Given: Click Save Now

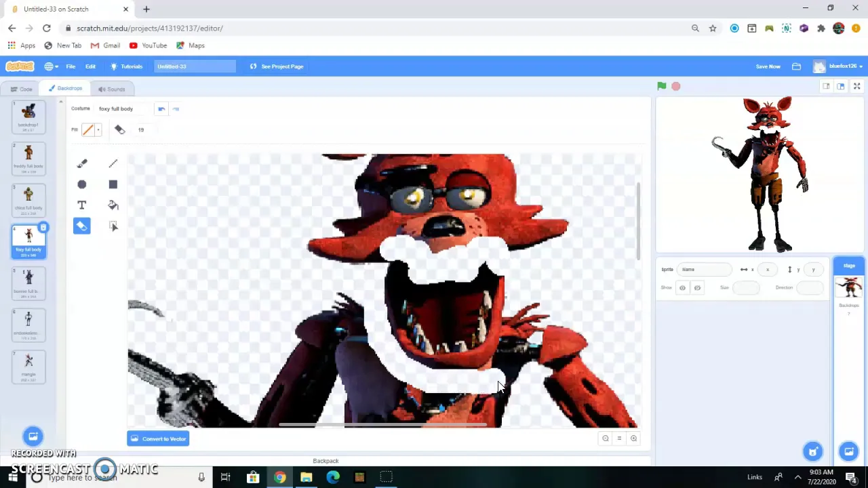Looking at the screenshot, I should (768, 66).
